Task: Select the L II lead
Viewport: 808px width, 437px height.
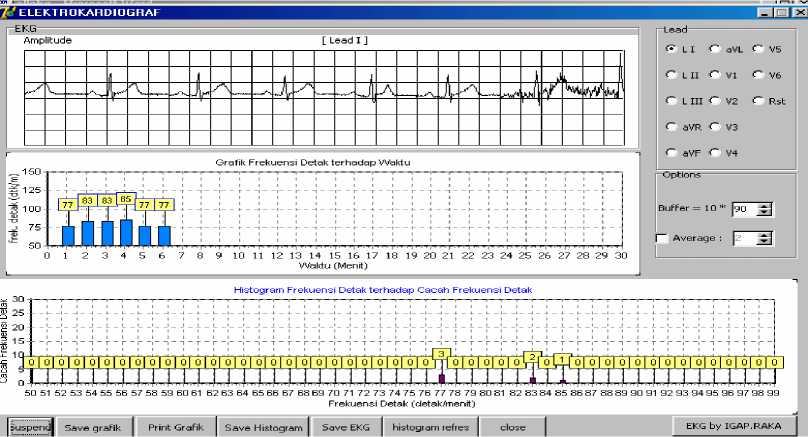Action: [672, 75]
